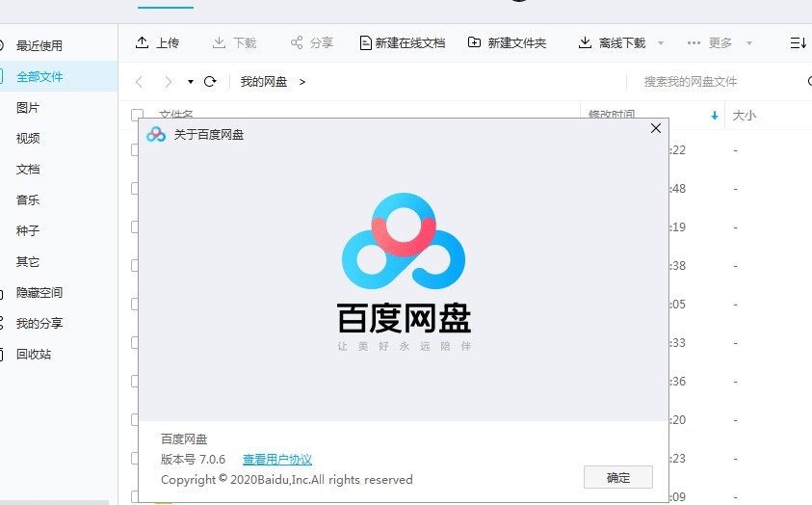Check the file row ending in :33
The width and height of the screenshot is (812, 505).
tap(135, 342)
